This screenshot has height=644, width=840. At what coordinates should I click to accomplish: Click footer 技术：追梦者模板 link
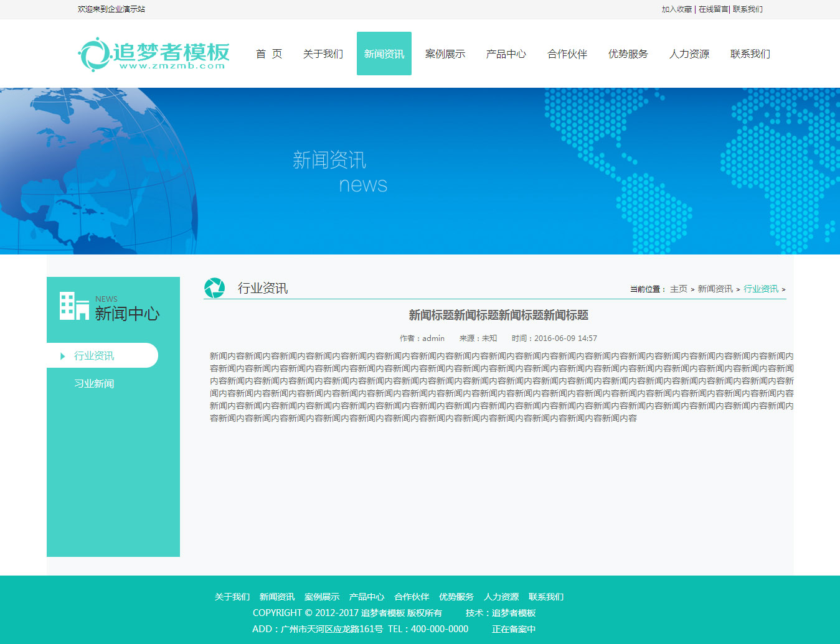click(501, 613)
